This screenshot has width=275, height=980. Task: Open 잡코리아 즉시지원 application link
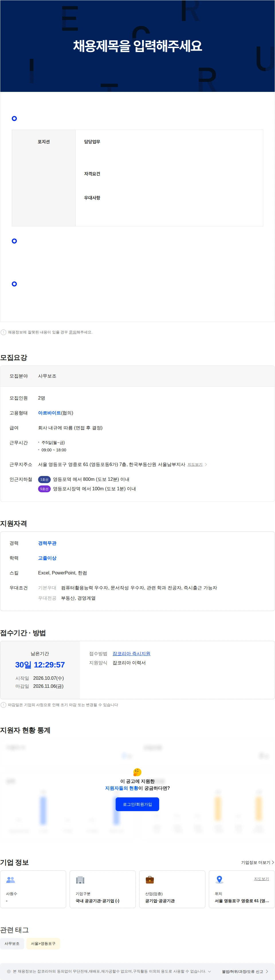coord(131,654)
